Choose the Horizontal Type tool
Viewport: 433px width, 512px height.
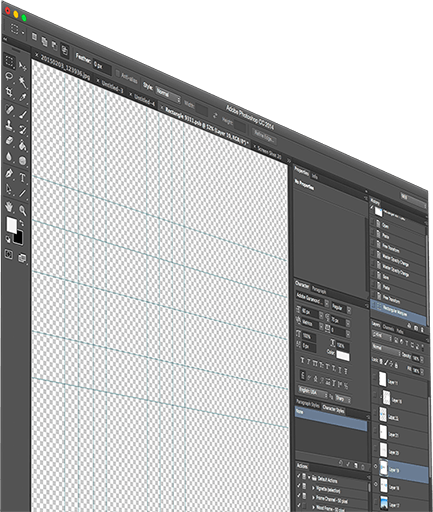pos(22,178)
